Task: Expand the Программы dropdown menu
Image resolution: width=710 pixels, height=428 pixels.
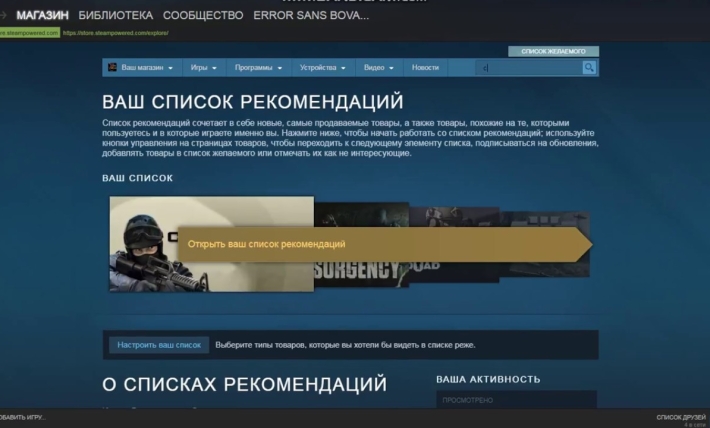Action: click(258, 67)
